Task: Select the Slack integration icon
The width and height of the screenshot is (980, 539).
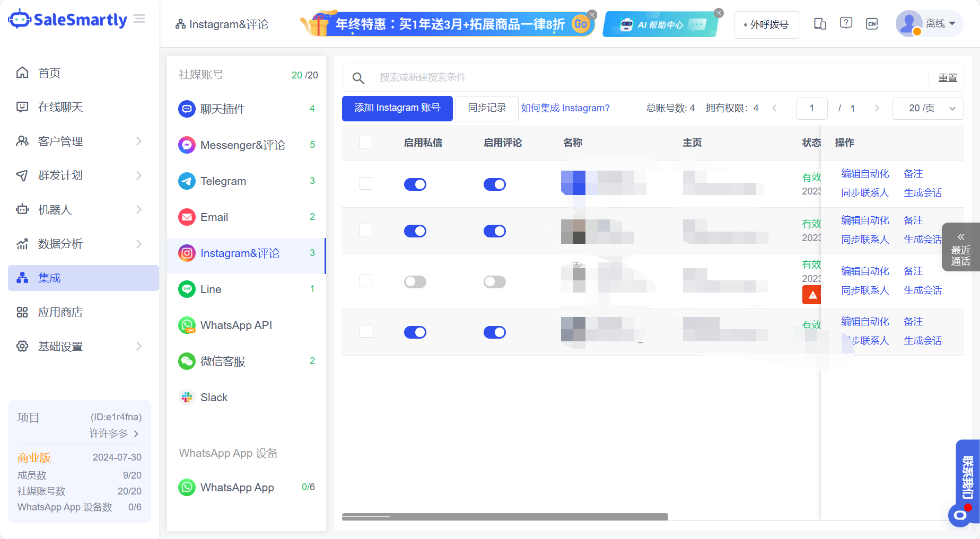Action: [x=187, y=397]
